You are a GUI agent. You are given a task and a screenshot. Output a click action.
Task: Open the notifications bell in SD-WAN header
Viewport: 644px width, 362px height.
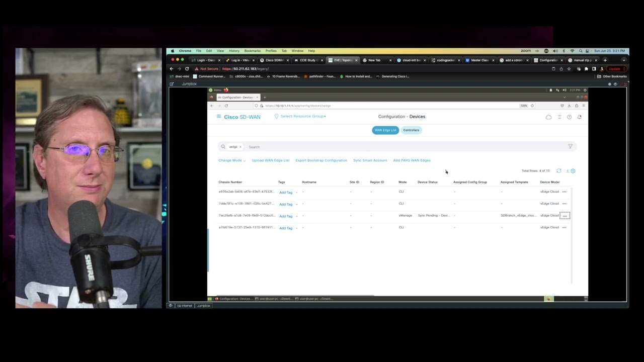(579, 117)
